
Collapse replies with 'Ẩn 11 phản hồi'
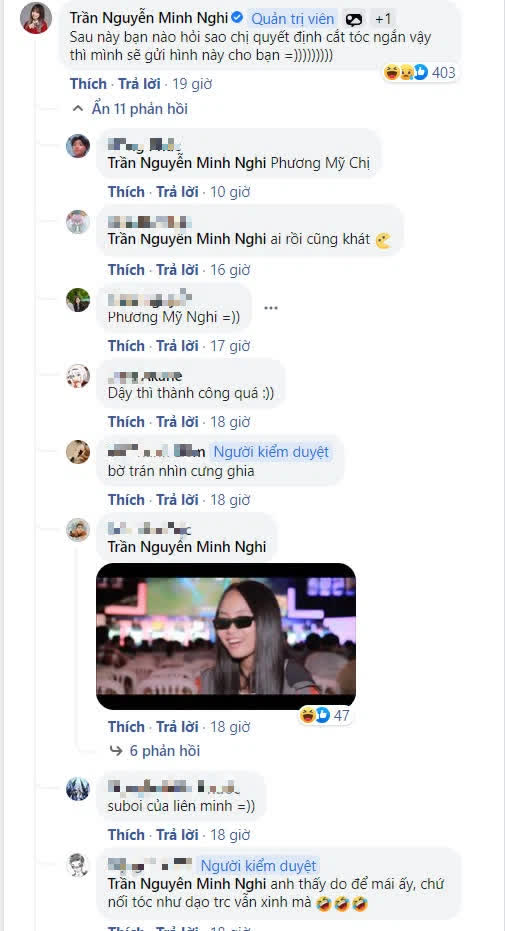(x=129, y=109)
